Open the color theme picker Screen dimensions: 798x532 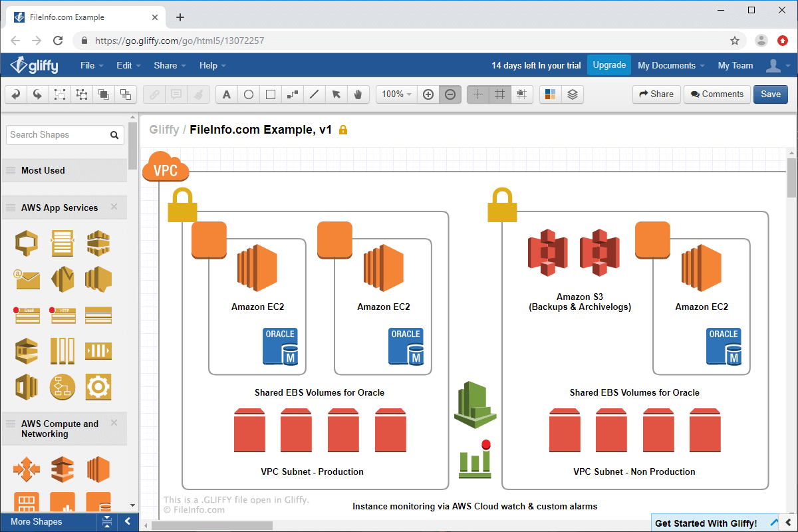coord(550,94)
